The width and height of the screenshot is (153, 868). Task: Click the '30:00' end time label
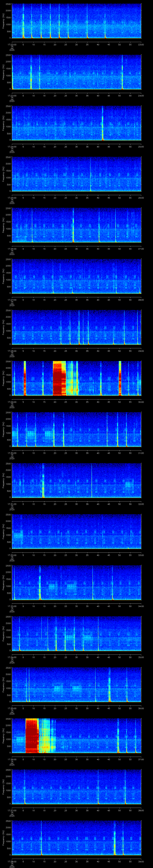(141, 402)
